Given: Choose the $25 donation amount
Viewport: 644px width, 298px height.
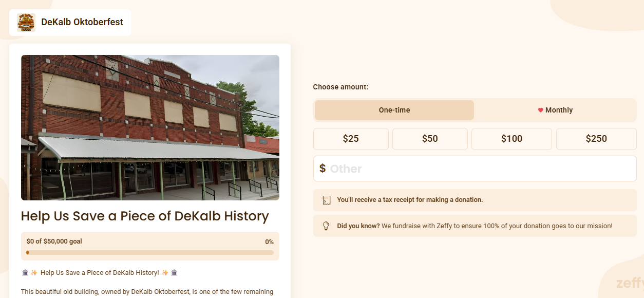Looking at the screenshot, I should pos(351,139).
